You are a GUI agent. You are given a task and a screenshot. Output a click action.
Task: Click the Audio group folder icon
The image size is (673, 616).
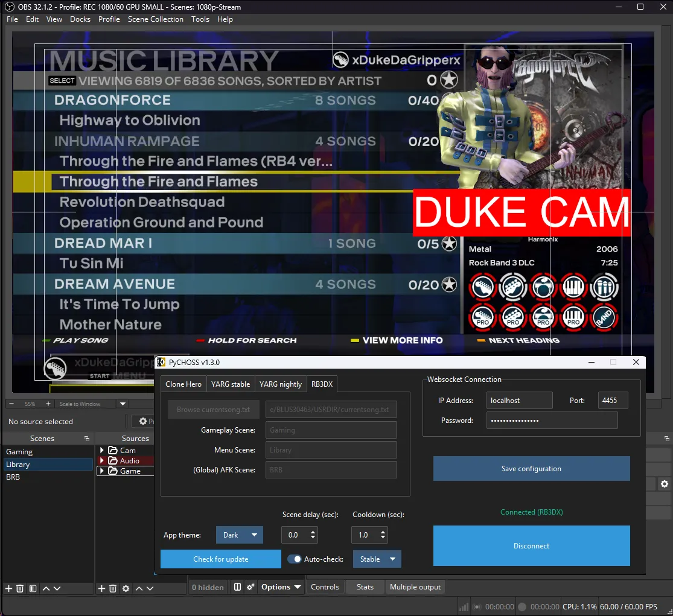[x=113, y=460]
